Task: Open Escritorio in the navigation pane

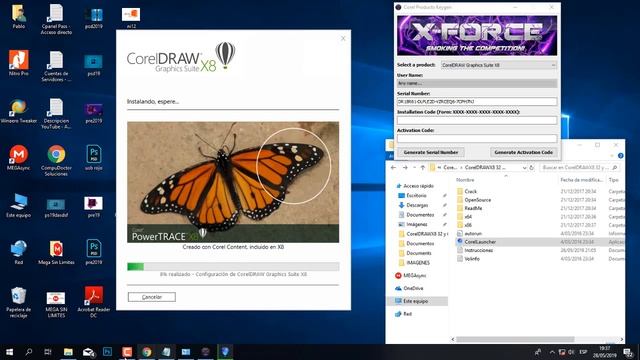Action: click(x=416, y=196)
